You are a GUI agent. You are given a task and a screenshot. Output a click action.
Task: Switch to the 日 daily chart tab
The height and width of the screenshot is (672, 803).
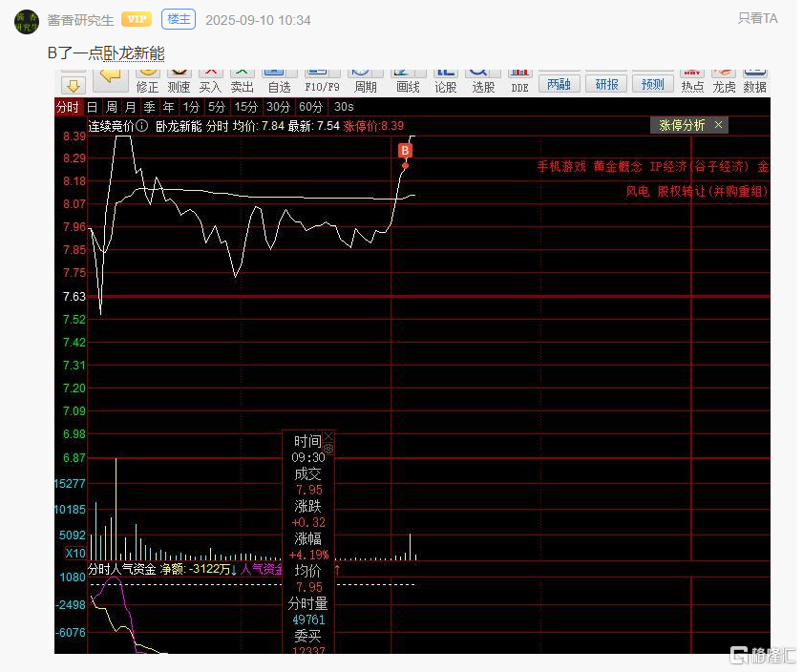[x=92, y=107]
